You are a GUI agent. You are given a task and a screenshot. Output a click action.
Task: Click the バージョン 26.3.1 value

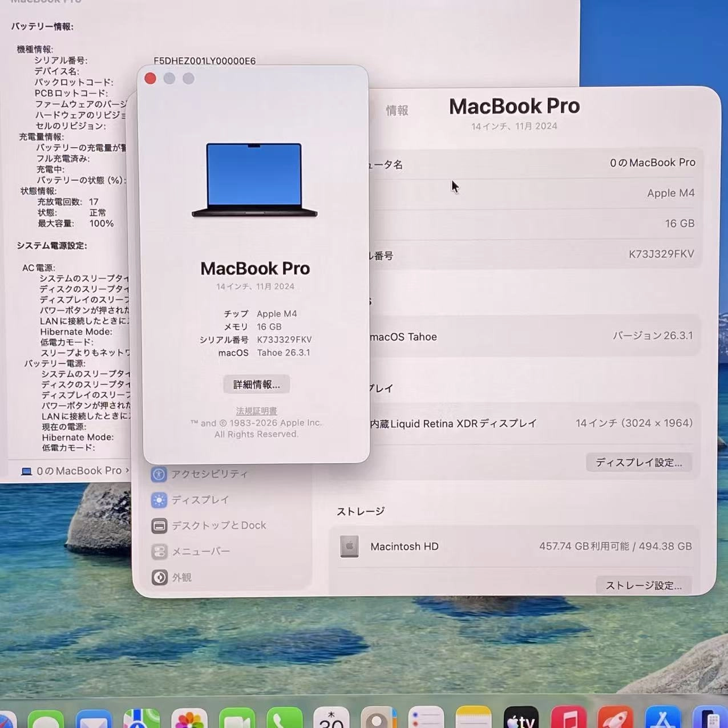653,335
